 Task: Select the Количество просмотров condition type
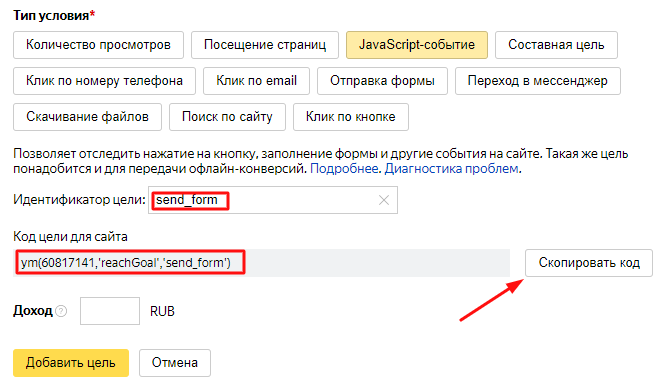[98, 45]
